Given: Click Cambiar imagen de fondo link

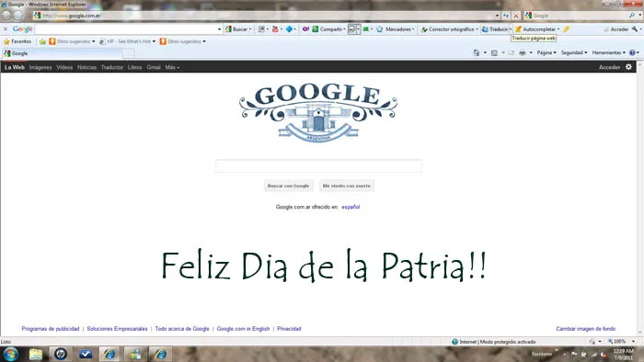Looking at the screenshot, I should point(586,329).
